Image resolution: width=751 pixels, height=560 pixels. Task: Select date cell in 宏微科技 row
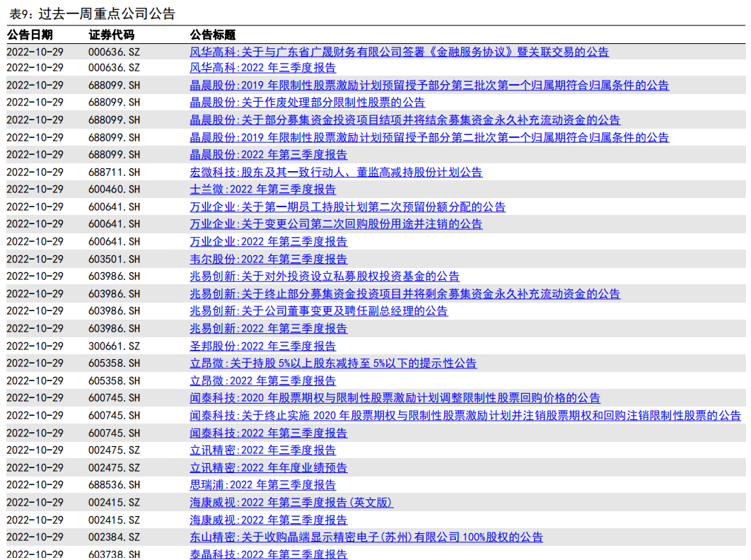tap(35, 173)
